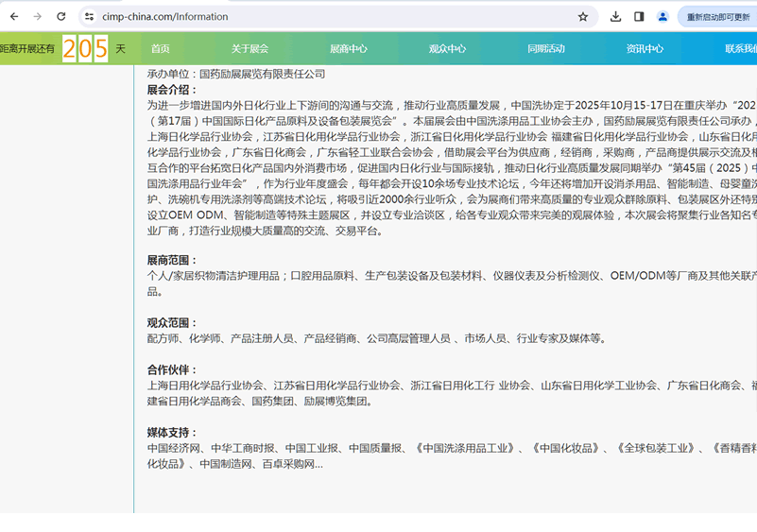Open the 联系我们 navigation item
The height and width of the screenshot is (532, 757).
click(x=740, y=49)
